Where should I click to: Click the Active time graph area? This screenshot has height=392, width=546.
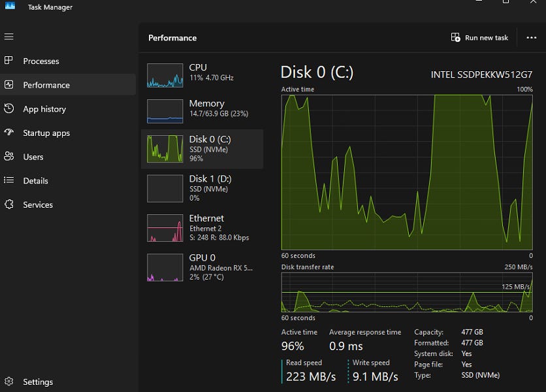click(407, 172)
